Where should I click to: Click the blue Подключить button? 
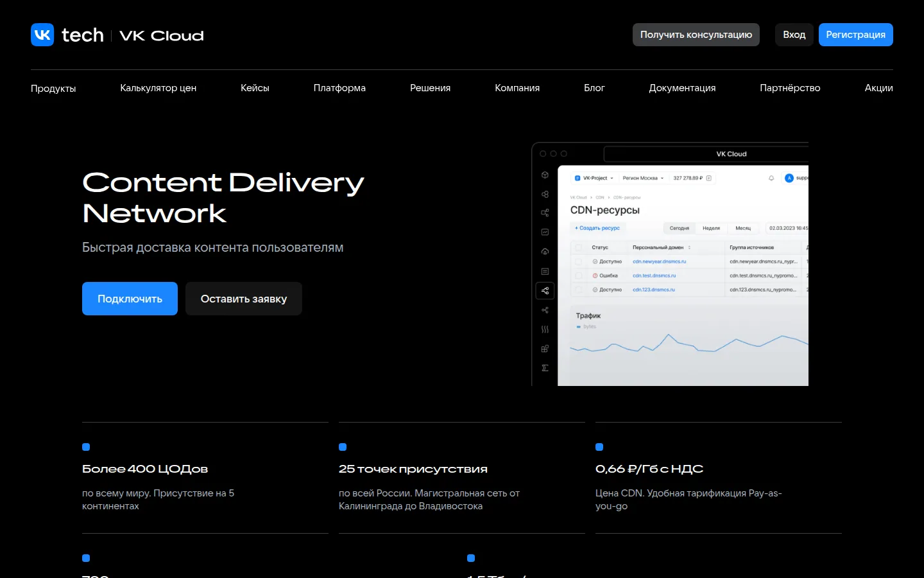click(x=130, y=299)
